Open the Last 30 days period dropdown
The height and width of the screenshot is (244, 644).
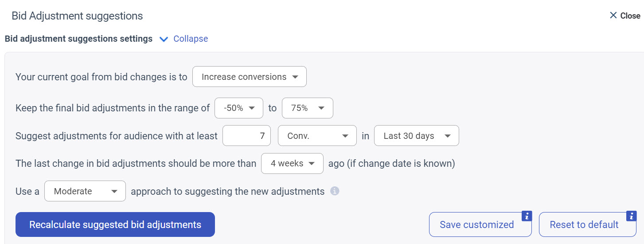click(x=416, y=136)
